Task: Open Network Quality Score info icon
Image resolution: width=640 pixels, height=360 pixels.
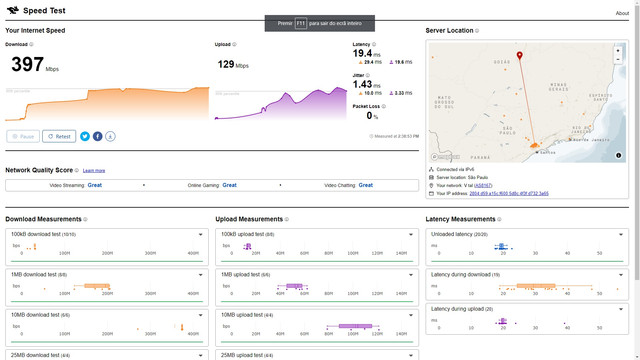Action: click(77, 170)
